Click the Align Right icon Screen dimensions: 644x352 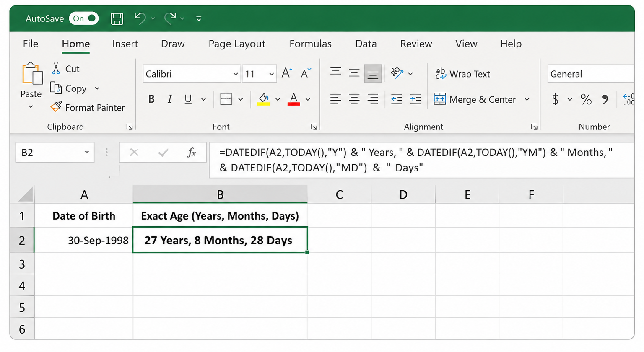coord(373,99)
